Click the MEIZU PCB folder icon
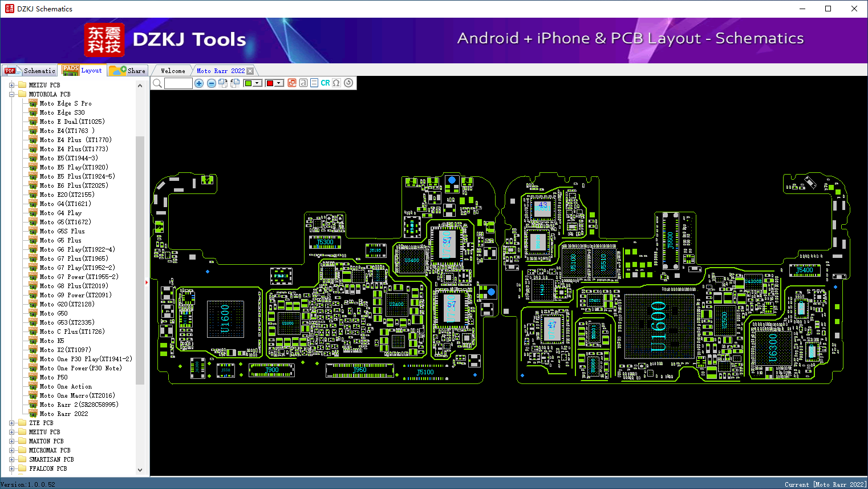 click(x=22, y=85)
